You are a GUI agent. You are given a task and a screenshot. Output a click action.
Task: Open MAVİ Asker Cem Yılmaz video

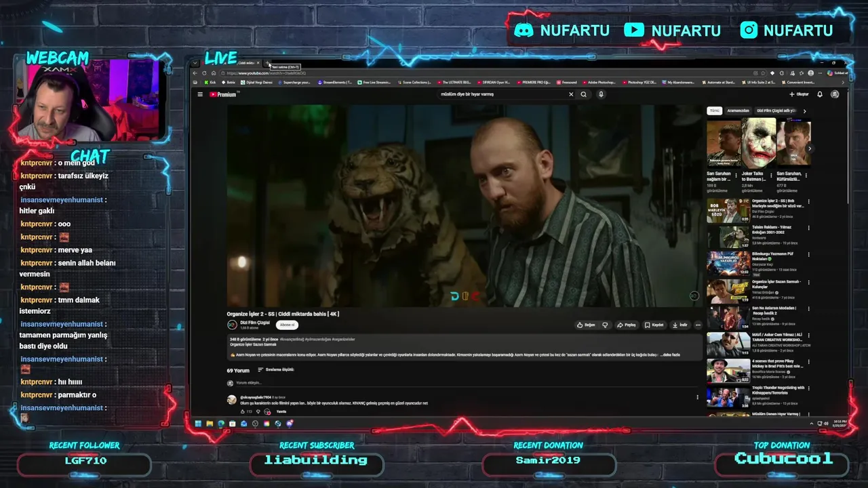[728, 344]
